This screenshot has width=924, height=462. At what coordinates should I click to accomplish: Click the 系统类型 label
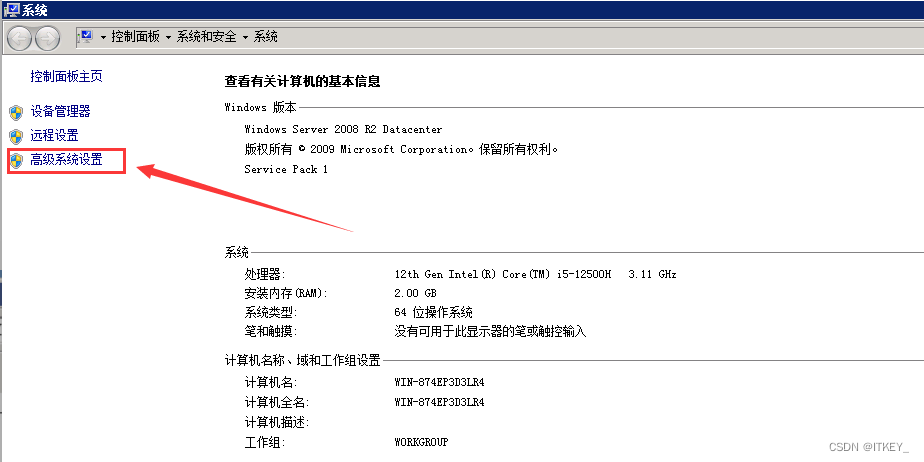tap(270, 312)
